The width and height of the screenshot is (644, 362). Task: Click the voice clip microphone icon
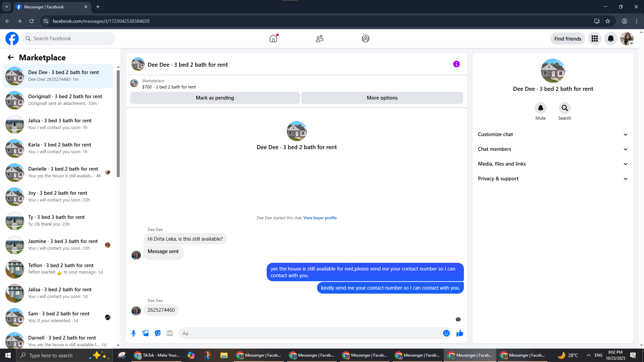(x=133, y=333)
